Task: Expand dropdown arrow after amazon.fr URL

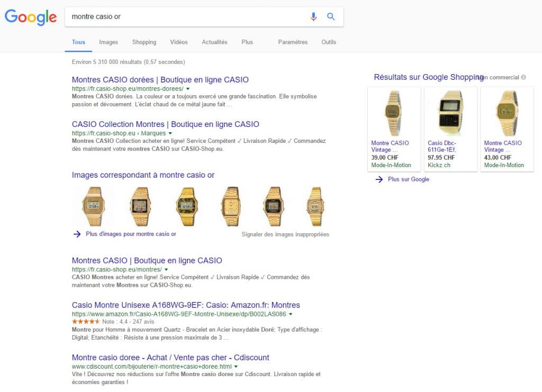Action: pyautogui.click(x=291, y=314)
